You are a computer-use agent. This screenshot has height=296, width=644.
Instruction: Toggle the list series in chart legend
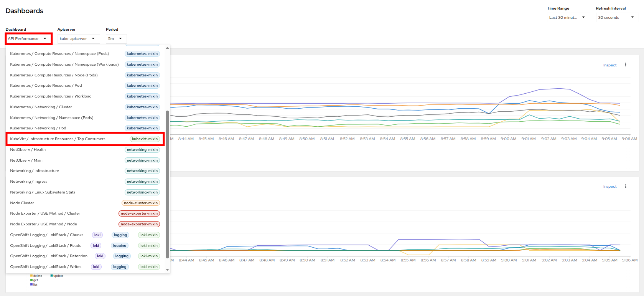tap(35, 284)
